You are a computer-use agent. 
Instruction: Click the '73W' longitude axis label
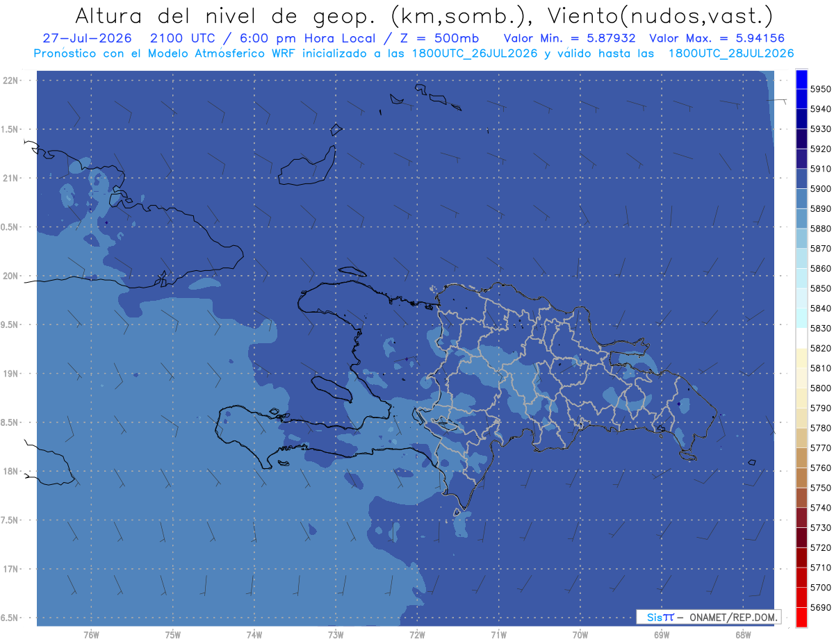point(336,634)
